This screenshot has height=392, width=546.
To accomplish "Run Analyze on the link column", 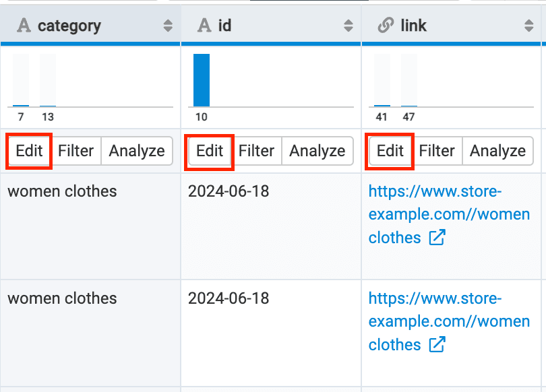I will pyautogui.click(x=497, y=151).
